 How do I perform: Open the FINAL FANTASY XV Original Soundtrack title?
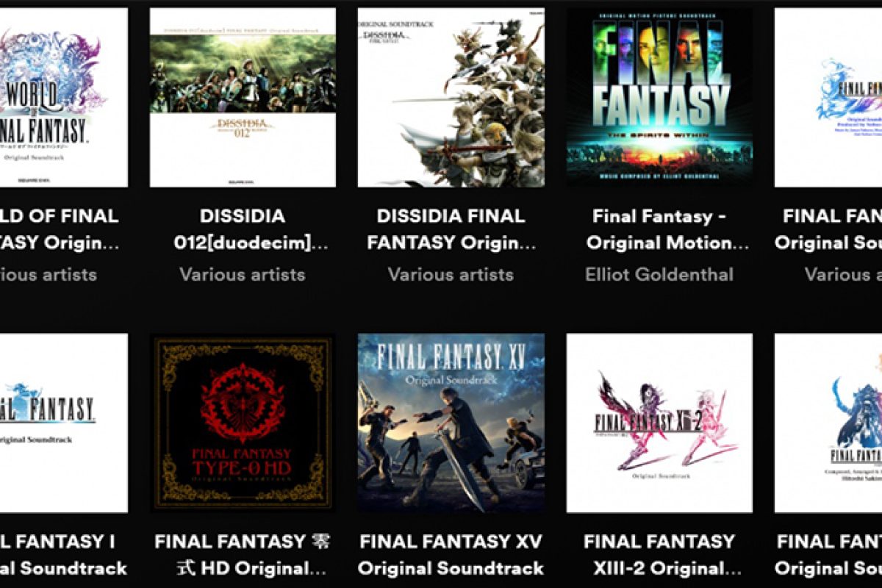[451, 555]
